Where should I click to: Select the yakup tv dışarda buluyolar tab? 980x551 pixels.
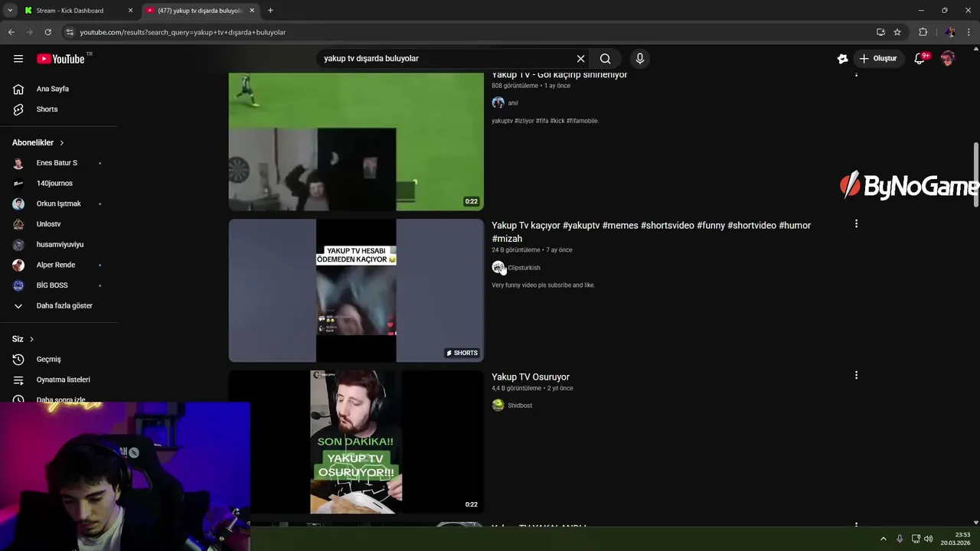pos(201,11)
